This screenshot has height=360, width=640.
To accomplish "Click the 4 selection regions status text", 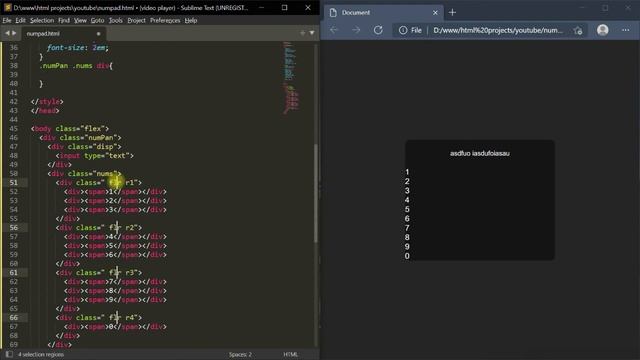I will [x=41, y=354].
